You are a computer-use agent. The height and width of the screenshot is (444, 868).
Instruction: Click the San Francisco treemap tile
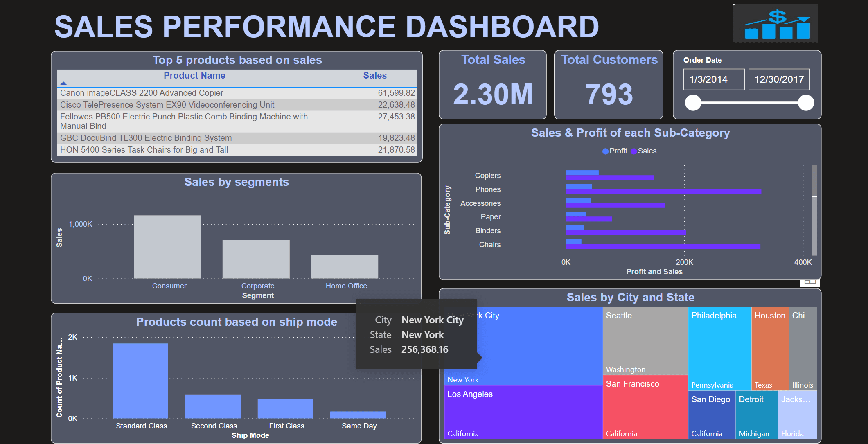click(645, 407)
